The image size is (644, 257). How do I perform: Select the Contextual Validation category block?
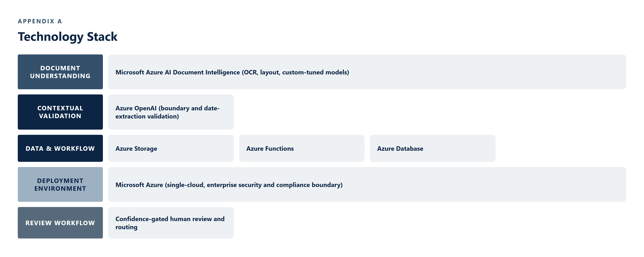click(60, 112)
